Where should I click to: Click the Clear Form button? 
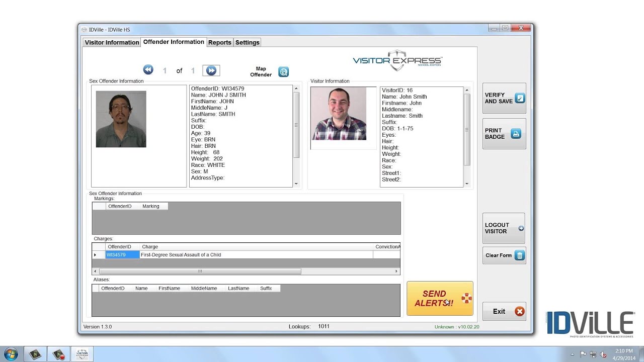pyautogui.click(x=504, y=255)
